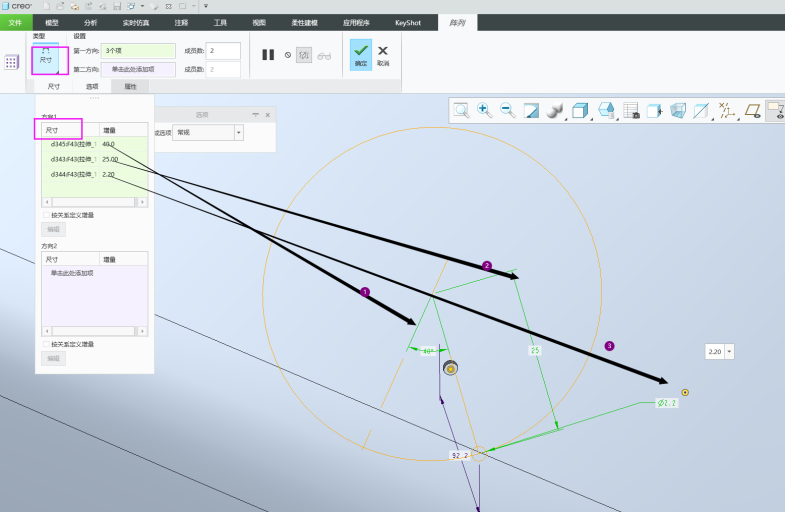
Task: Click the refit zoom-to-fit icon
Action: 461,110
